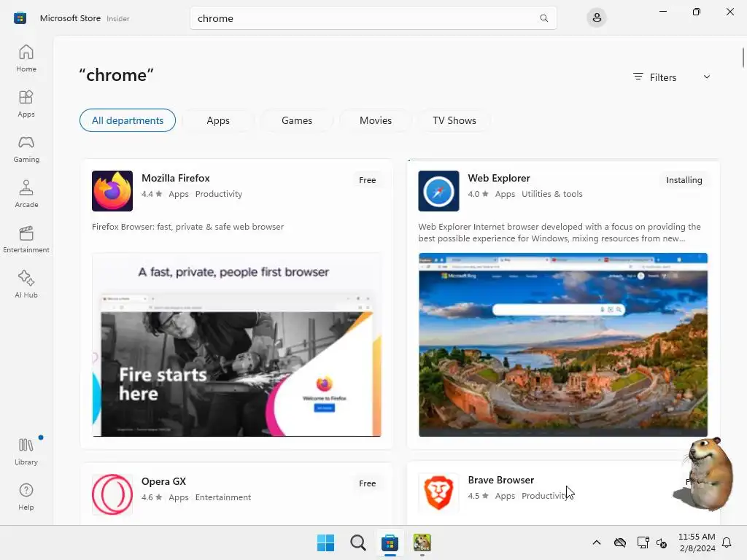747x560 pixels.
Task: Open the AI Hub section
Action: pyautogui.click(x=26, y=284)
